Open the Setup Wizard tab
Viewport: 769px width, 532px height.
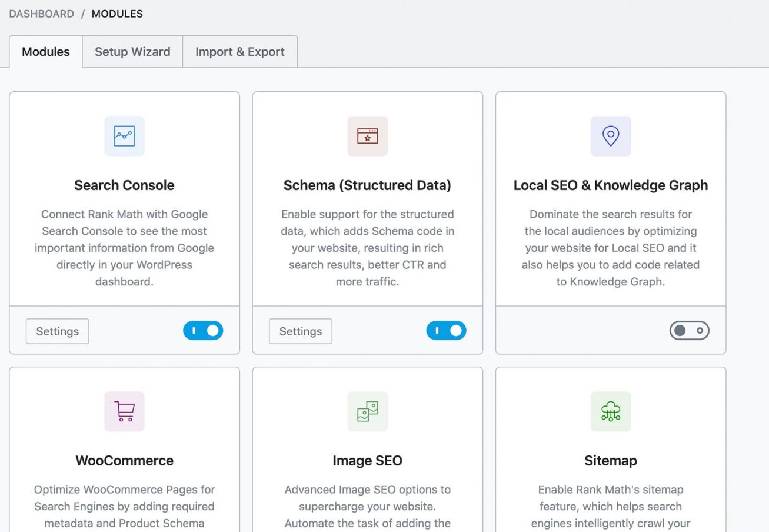[x=132, y=52]
